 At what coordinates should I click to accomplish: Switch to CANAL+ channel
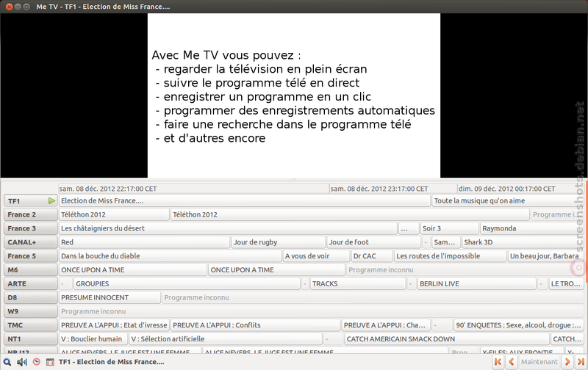[x=30, y=242]
